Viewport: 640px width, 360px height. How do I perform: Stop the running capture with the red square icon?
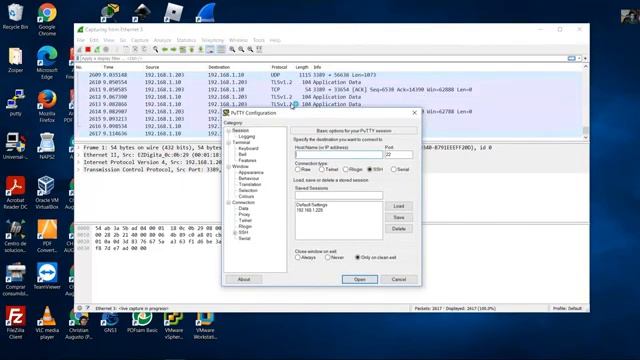pos(88,49)
